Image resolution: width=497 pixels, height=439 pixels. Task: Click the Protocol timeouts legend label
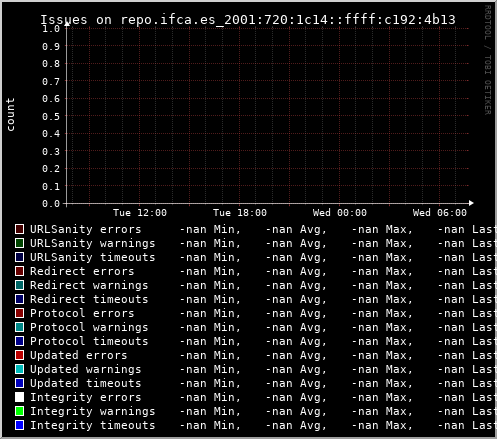pyautogui.click(x=89, y=341)
